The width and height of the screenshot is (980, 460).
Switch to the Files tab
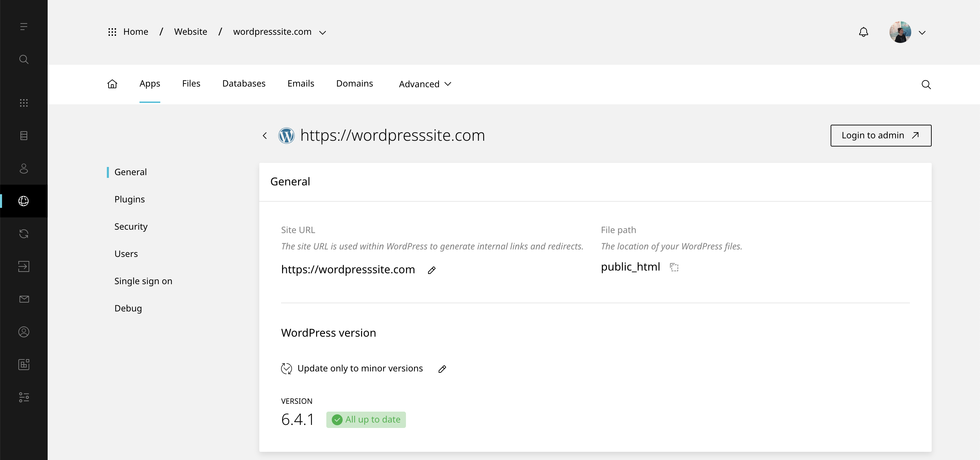tap(191, 83)
